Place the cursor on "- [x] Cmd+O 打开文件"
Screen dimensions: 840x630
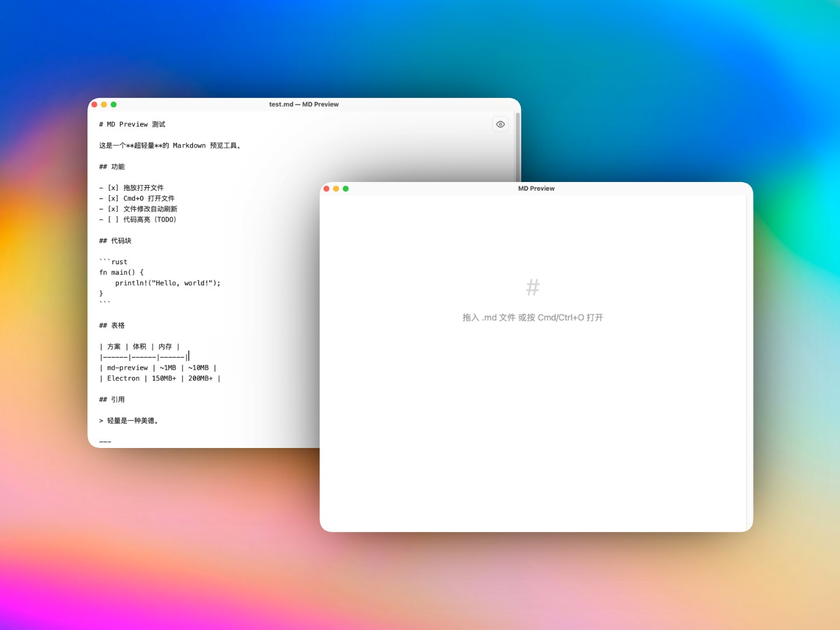(136, 198)
